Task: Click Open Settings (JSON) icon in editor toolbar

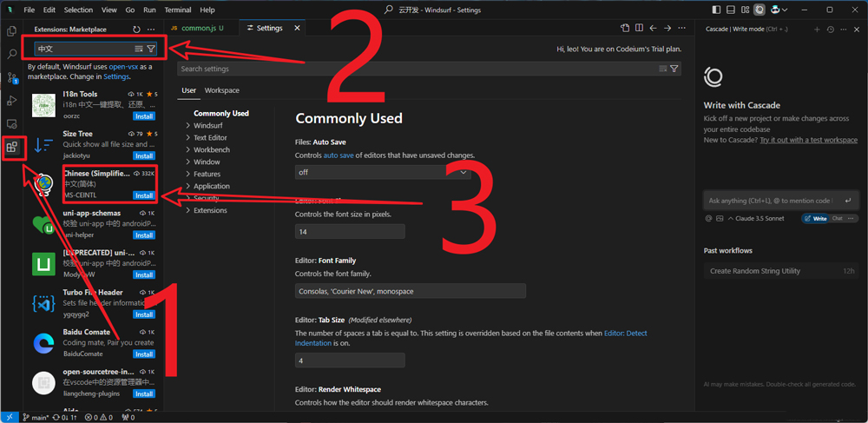Action: point(625,28)
